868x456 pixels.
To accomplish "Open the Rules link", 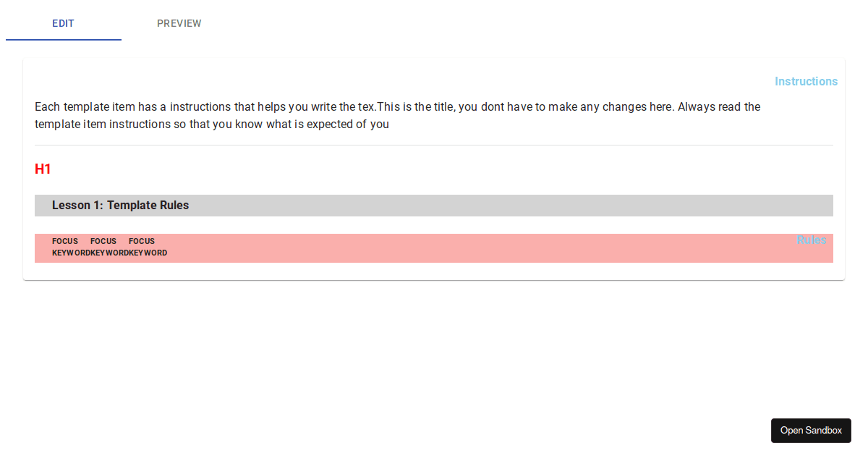I will click(x=811, y=240).
